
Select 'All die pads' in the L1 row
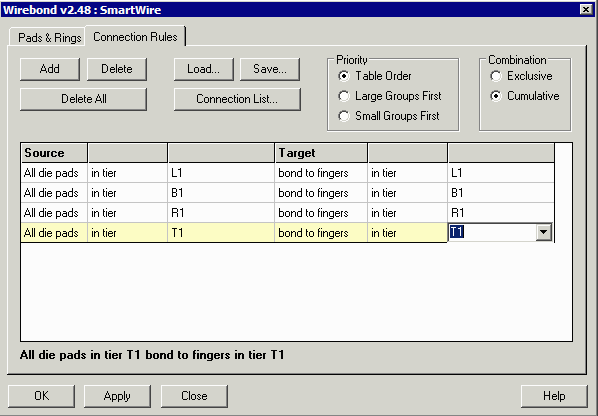tap(54, 173)
